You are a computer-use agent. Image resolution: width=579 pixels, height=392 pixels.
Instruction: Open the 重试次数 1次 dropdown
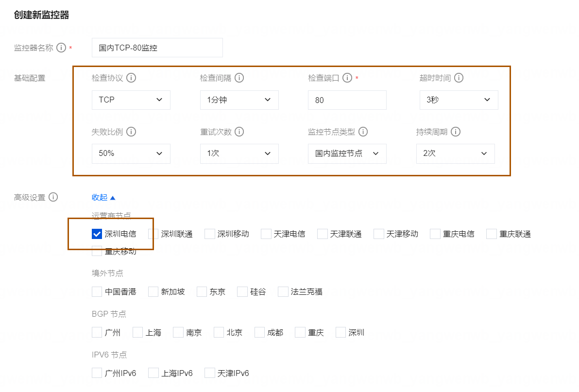[239, 153]
